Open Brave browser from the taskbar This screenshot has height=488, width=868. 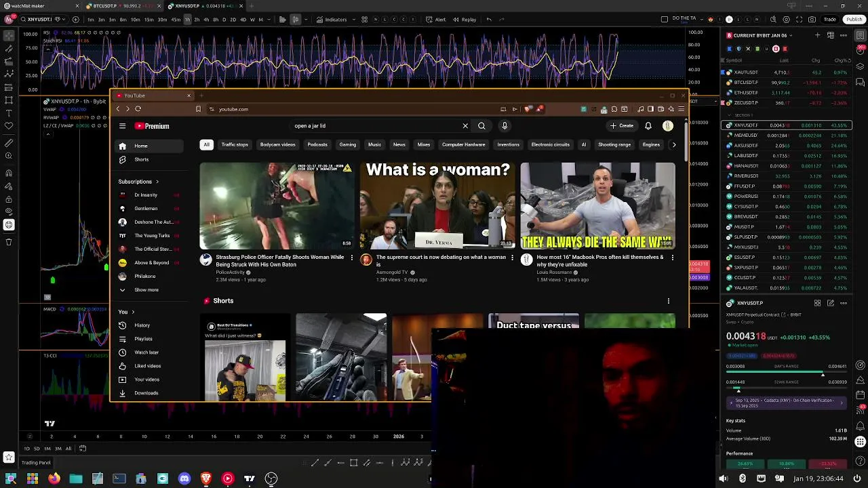pos(206,479)
